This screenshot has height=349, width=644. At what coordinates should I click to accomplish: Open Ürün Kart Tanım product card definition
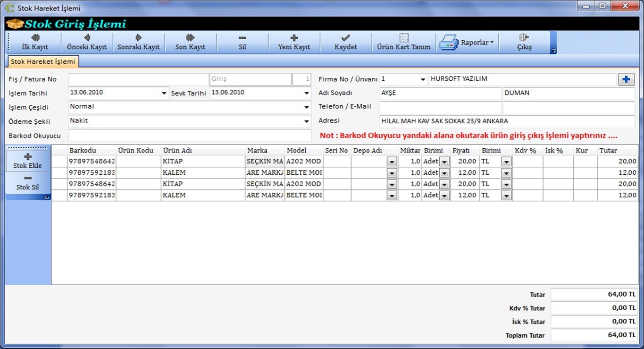point(403,42)
